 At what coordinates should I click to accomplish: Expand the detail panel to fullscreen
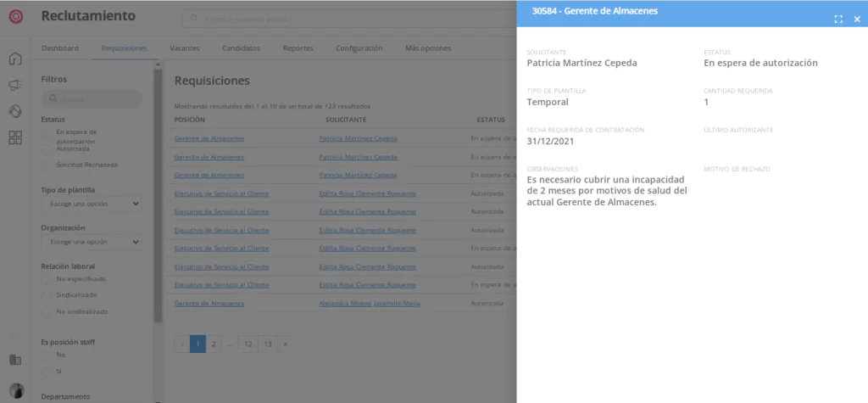tap(838, 19)
